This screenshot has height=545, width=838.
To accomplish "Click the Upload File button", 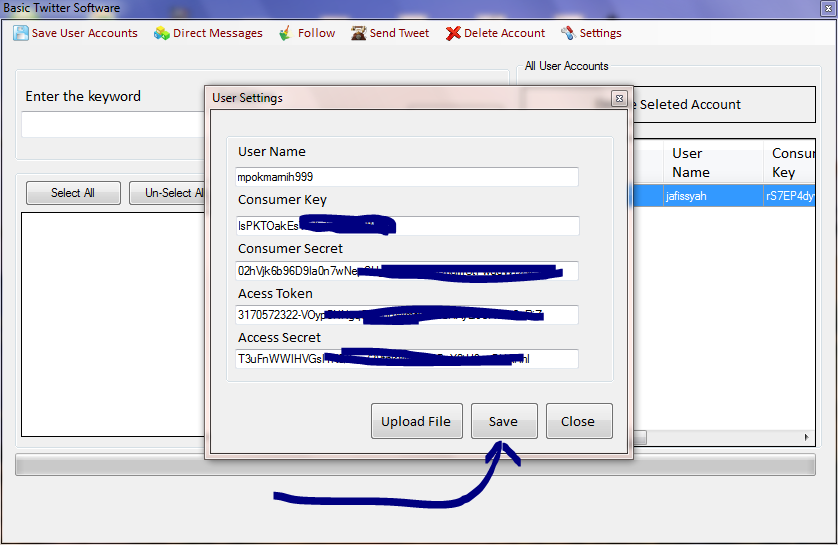I will click(417, 421).
